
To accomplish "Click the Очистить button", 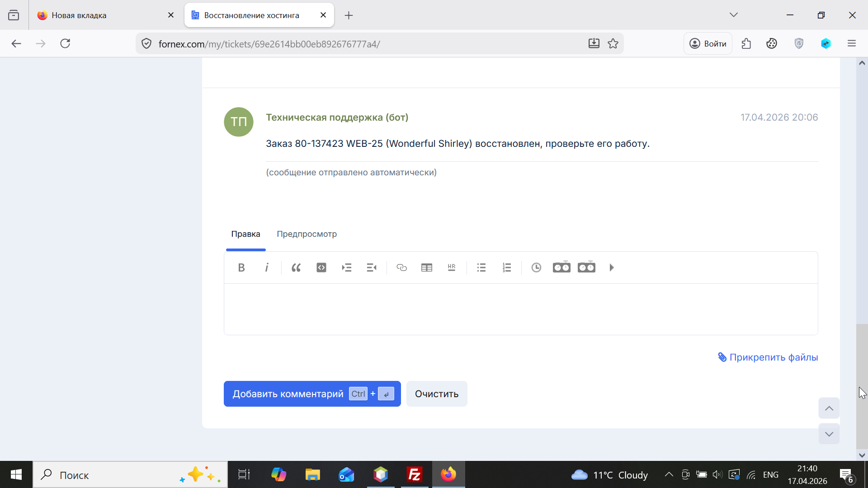I will tap(436, 394).
